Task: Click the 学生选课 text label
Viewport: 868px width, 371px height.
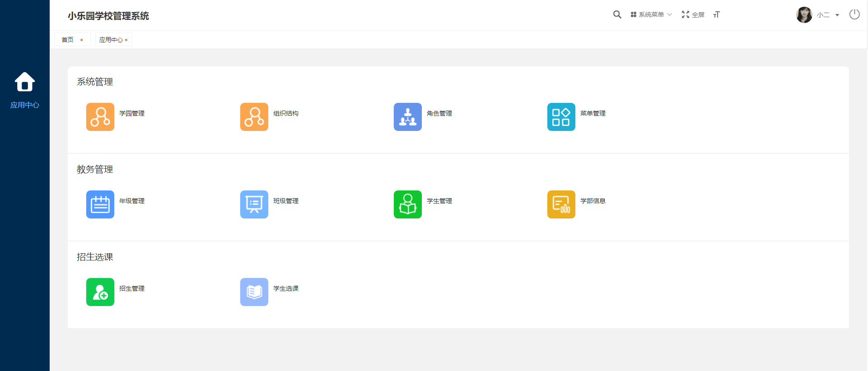Action: coord(286,288)
